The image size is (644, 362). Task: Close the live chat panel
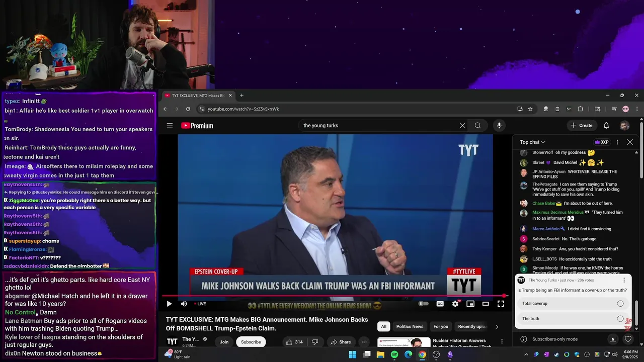[630, 142]
